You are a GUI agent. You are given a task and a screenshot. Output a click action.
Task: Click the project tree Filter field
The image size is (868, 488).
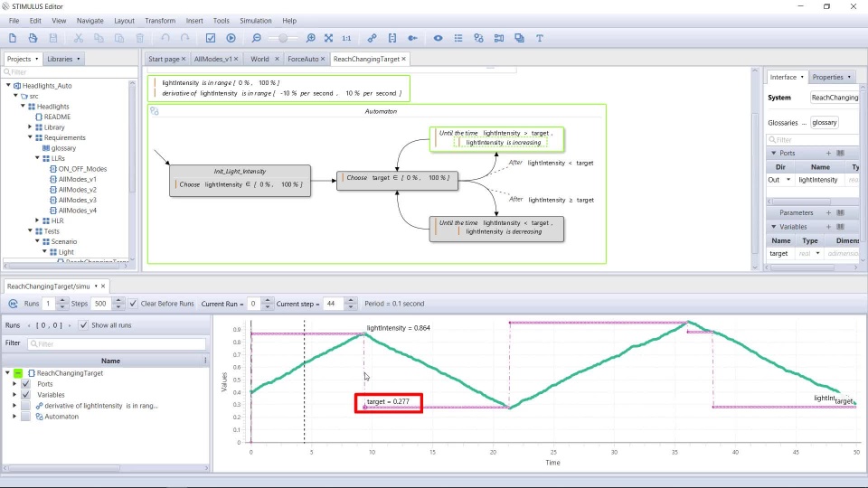[70, 72]
